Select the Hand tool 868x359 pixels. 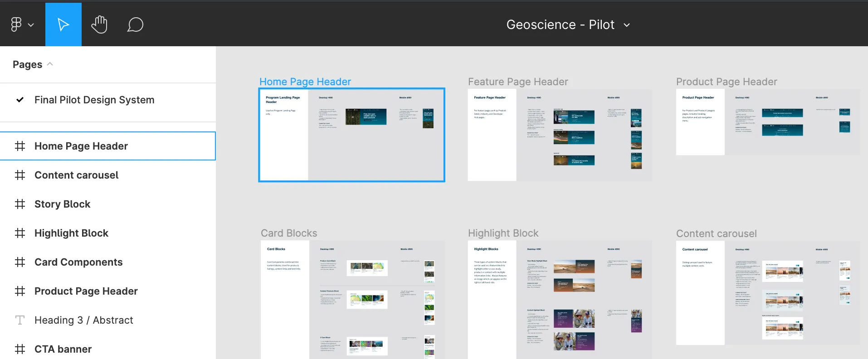(x=99, y=24)
